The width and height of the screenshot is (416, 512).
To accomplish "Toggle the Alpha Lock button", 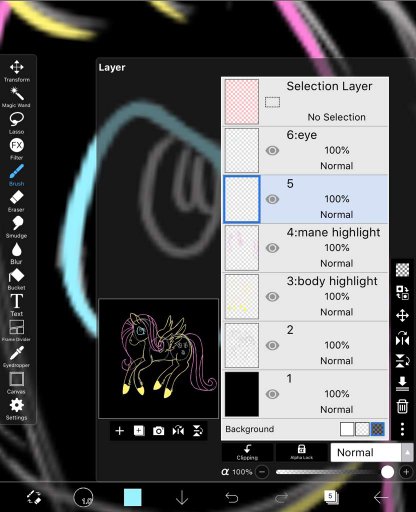I will (302, 452).
